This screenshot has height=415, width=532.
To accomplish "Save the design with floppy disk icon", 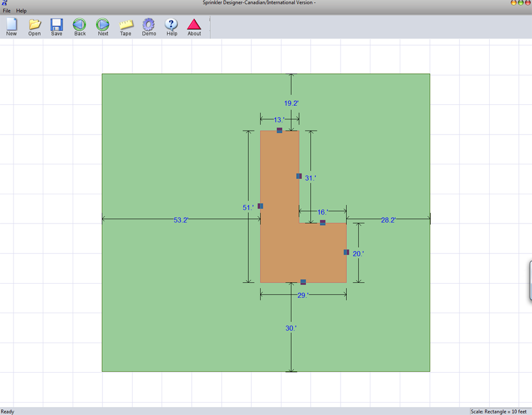I will point(57,27).
